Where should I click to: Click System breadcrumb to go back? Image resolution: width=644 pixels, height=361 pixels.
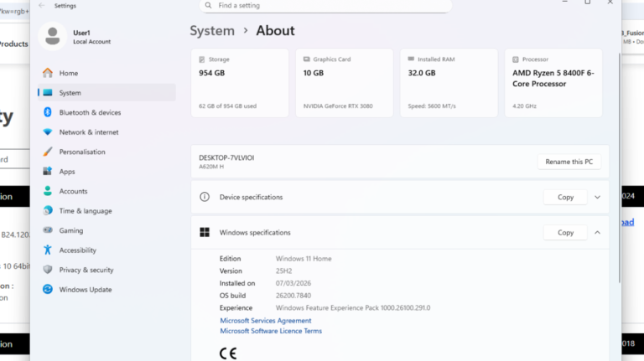pyautogui.click(x=212, y=31)
